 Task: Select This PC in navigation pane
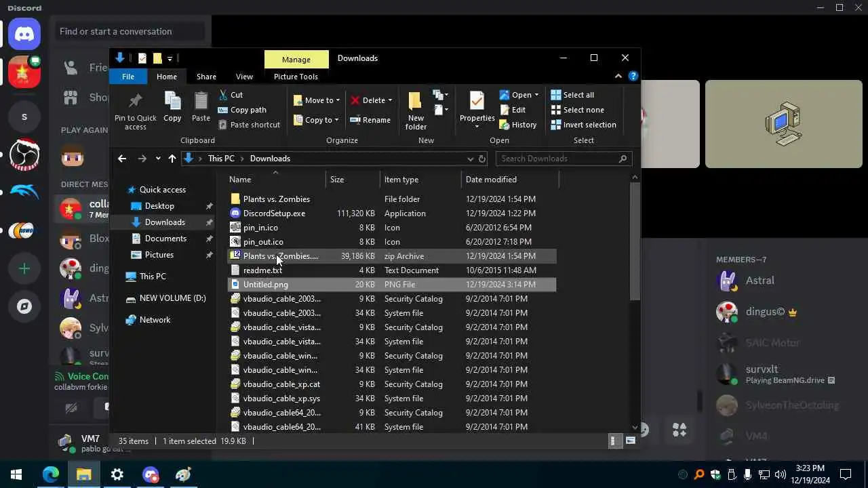[153, 277]
